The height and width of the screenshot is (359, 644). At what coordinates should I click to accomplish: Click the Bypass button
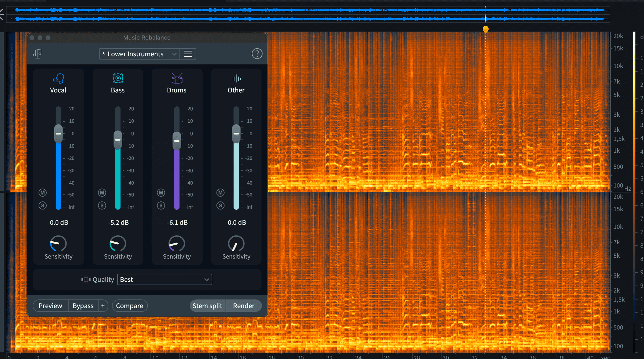[x=83, y=306]
